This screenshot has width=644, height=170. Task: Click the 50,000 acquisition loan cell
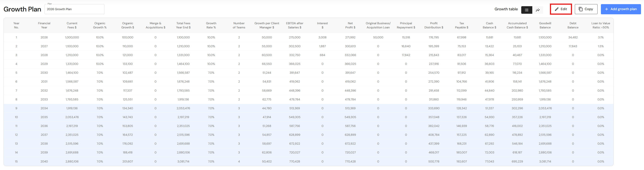coord(378,37)
